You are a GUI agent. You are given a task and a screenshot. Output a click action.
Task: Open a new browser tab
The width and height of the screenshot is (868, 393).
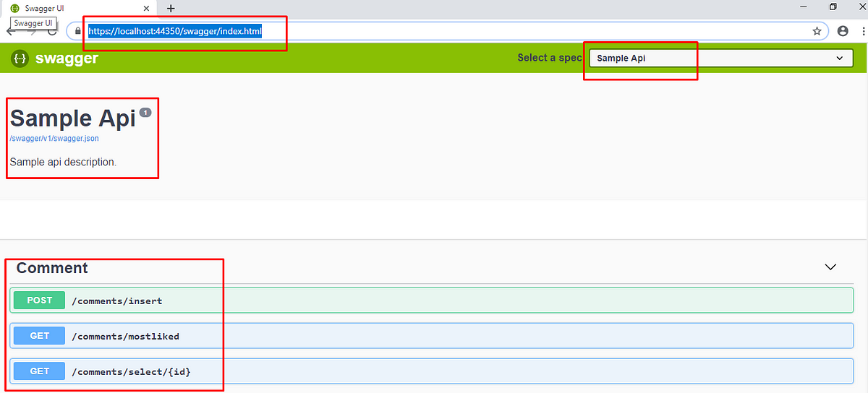tap(171, 9)
